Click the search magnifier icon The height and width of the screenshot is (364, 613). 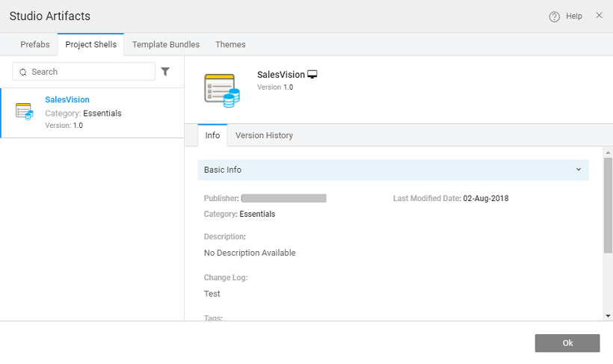(x=23, y=72)
